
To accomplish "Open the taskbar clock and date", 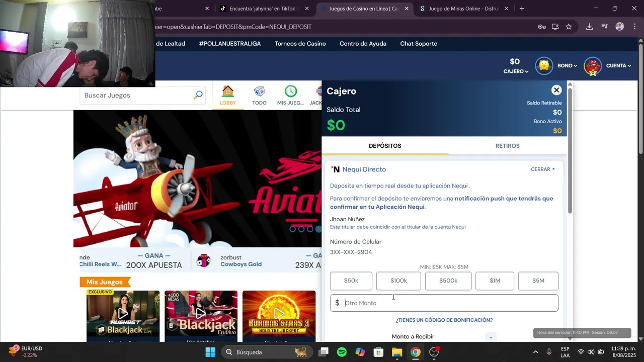I will click(623, 352).
